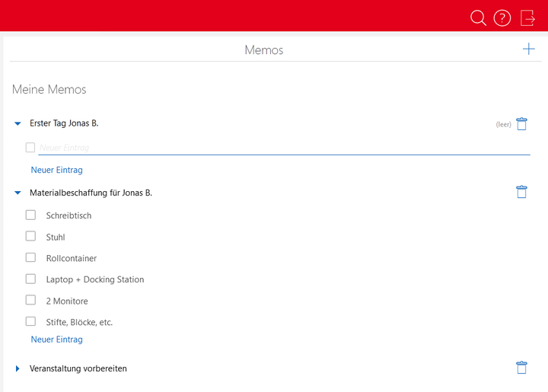
Task: Collapse the 'Erster Tag Jonas B.' memo
Action: [18, 123]
